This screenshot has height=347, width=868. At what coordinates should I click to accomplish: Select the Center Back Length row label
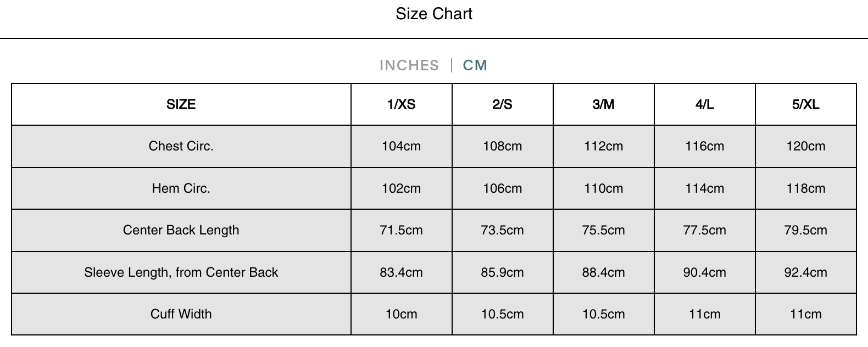coord(181,230)
